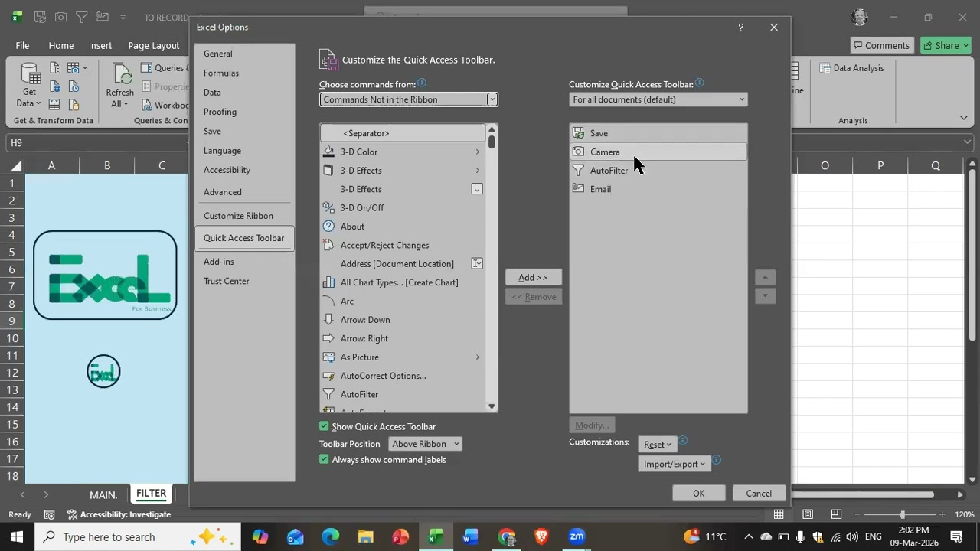Select Camera in the Quick Access Toolbar list

(658, 152)
